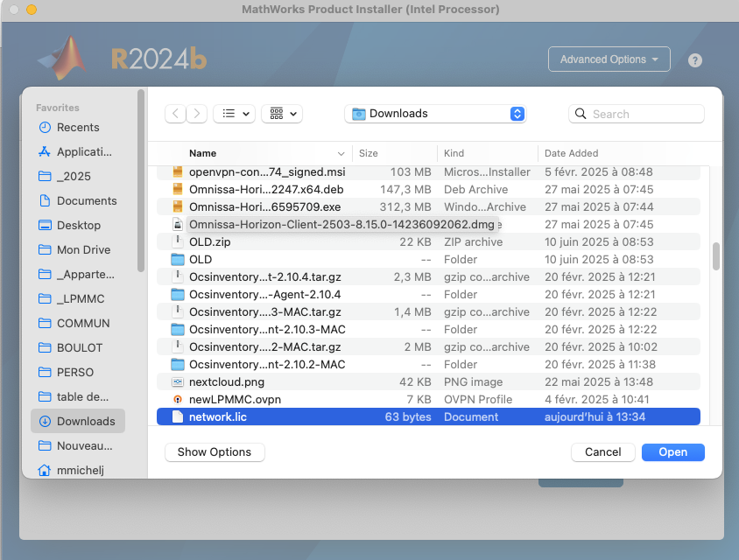Click the openvpn msi package icon
The width and height of the screenshot is (739, 560).
pos(177,171)
